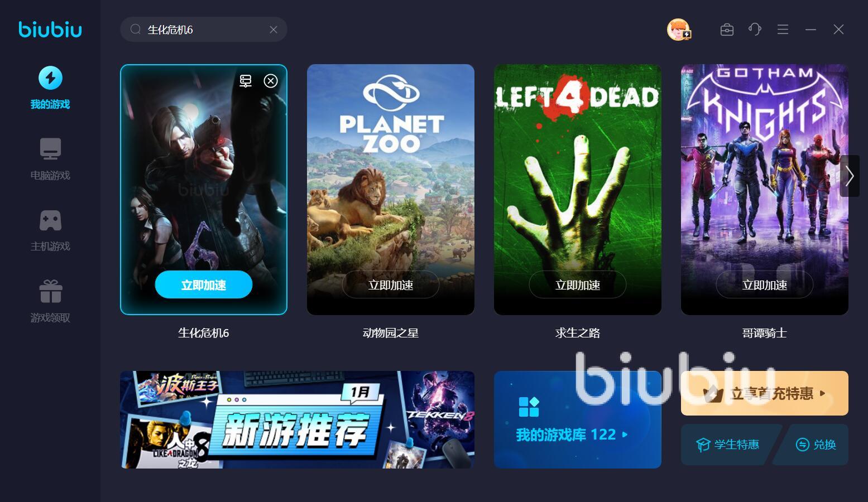
Task: Open customer service headset icon
Action: coord(755,30)
